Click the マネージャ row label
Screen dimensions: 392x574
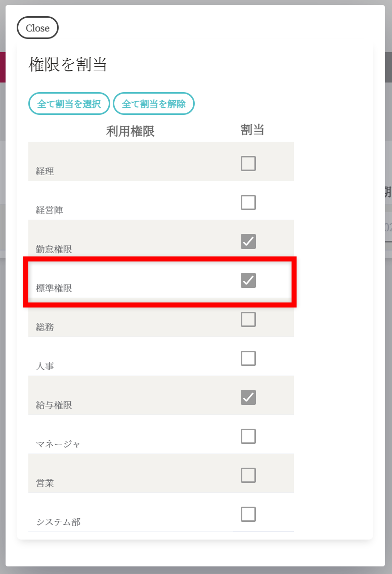coord(58,444)
